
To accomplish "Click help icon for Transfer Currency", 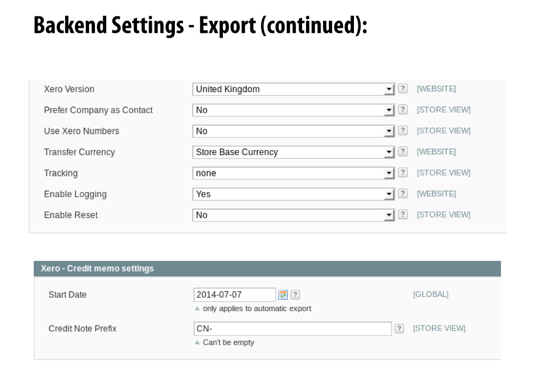I will pos(403,152).
